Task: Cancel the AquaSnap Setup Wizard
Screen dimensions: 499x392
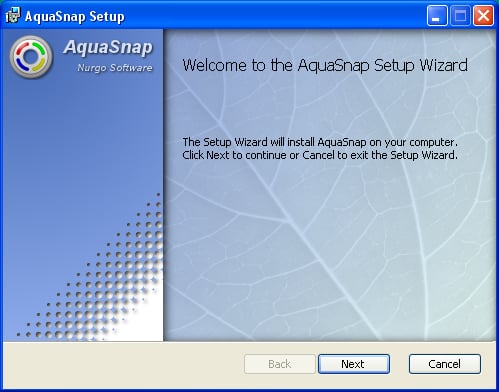Action: tap(445, 364)
